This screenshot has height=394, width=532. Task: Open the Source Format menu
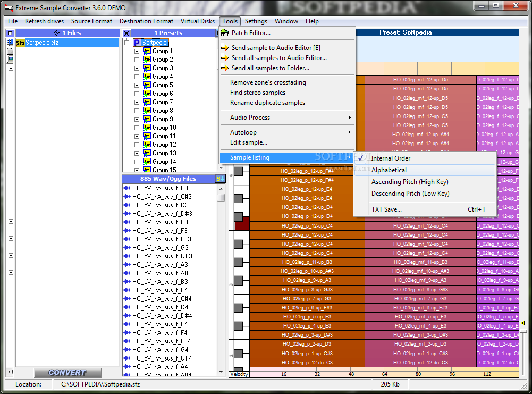point(91,21)
